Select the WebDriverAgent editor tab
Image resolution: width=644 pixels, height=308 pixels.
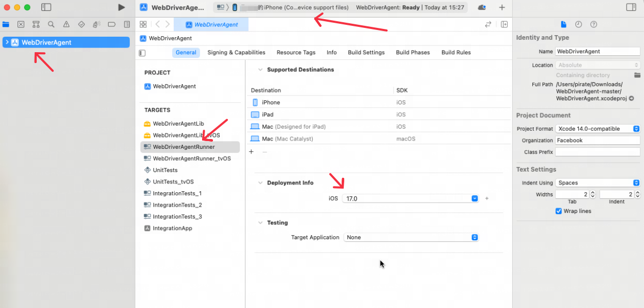(x=211, y=24)
